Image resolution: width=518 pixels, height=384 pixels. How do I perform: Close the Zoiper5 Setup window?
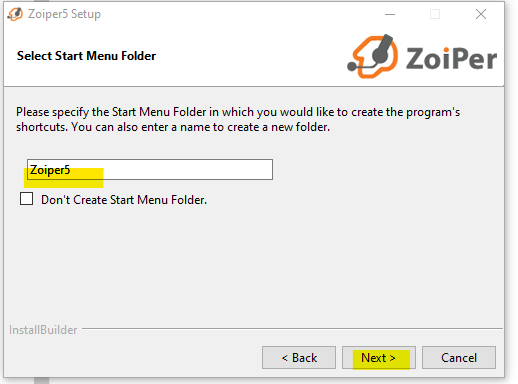(x=481, y=14)
